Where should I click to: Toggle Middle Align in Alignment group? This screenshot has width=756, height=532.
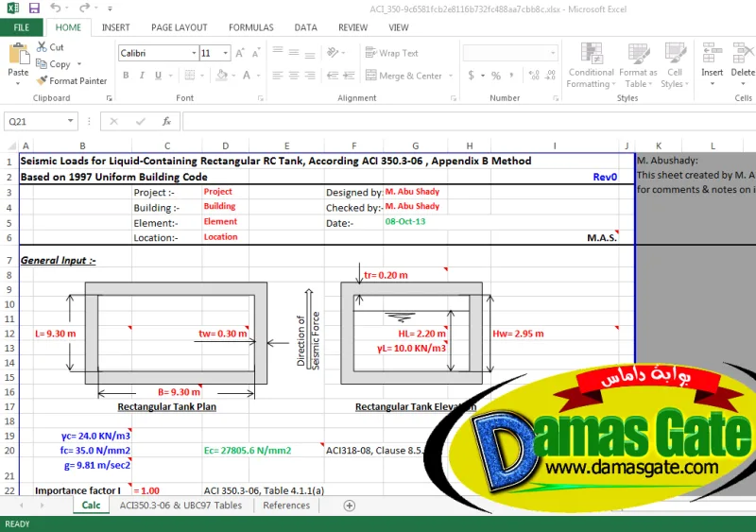[294, 53]
